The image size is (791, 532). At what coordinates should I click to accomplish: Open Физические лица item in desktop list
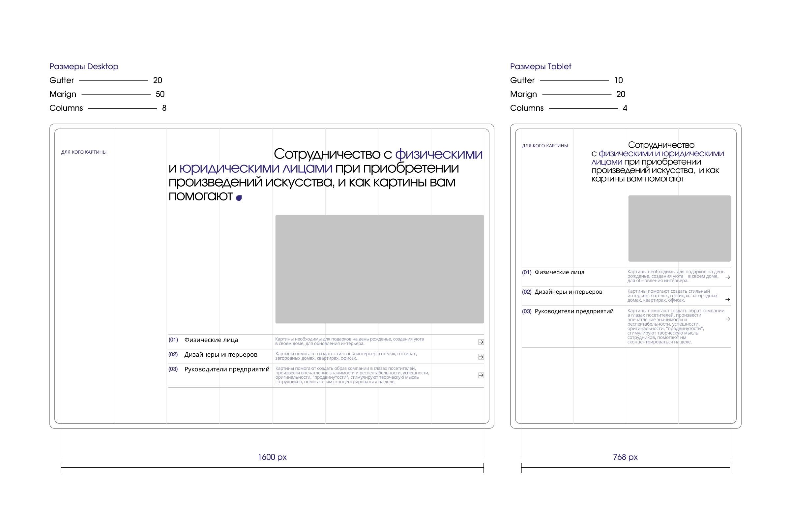coord(211,340)
